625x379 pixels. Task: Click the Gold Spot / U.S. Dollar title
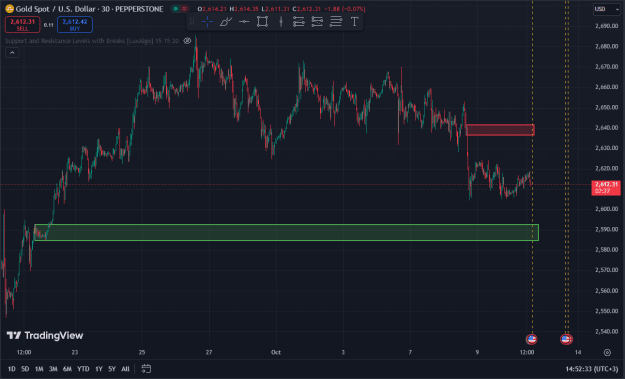pos(57,9)
